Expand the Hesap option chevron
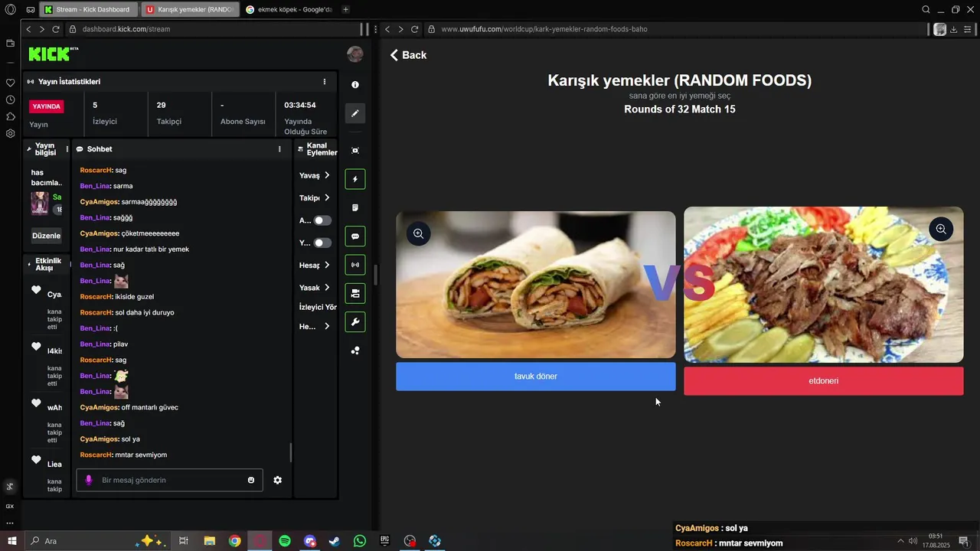Screen dimensions: 980x551 pos(327,265)
